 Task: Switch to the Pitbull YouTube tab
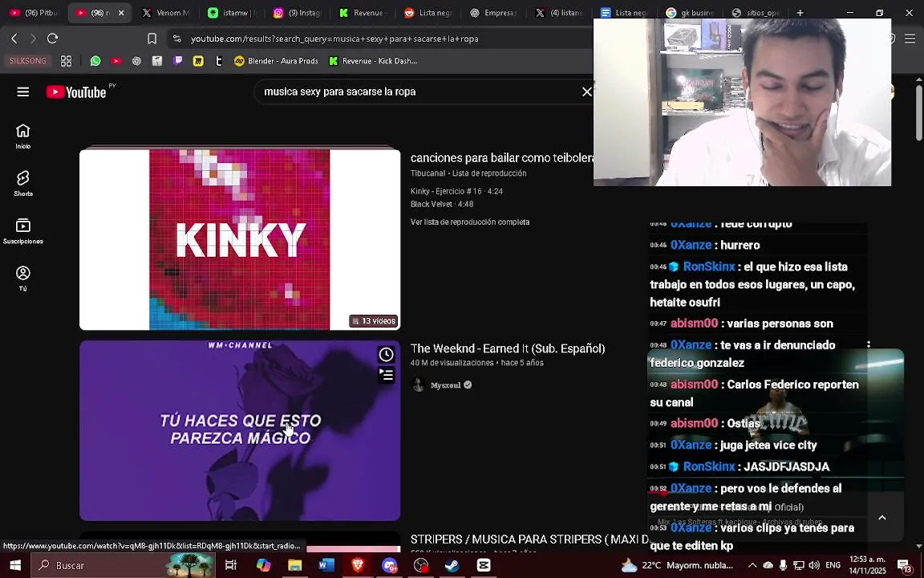coord(34,12)
